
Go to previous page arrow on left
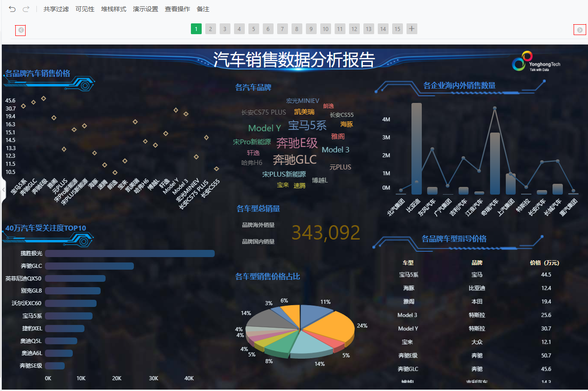21,31
